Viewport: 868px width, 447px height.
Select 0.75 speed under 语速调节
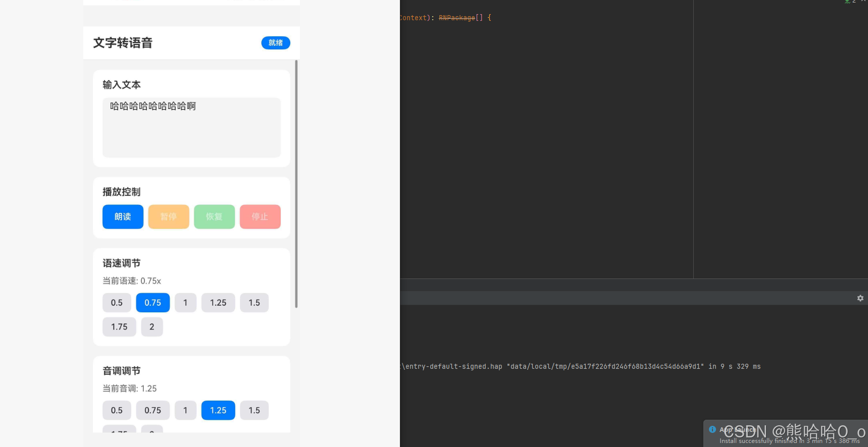(152, 303)
